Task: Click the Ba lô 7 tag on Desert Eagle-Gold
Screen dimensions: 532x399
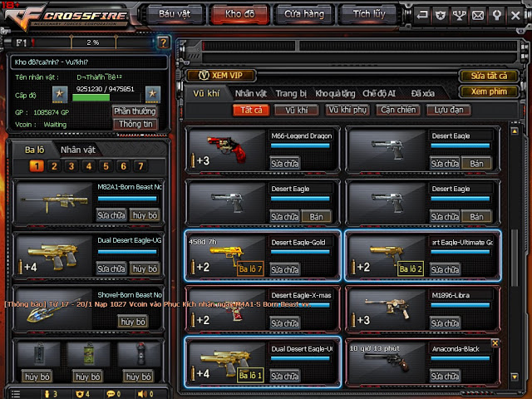Action: pyautogui.click(x=250, y=269)
